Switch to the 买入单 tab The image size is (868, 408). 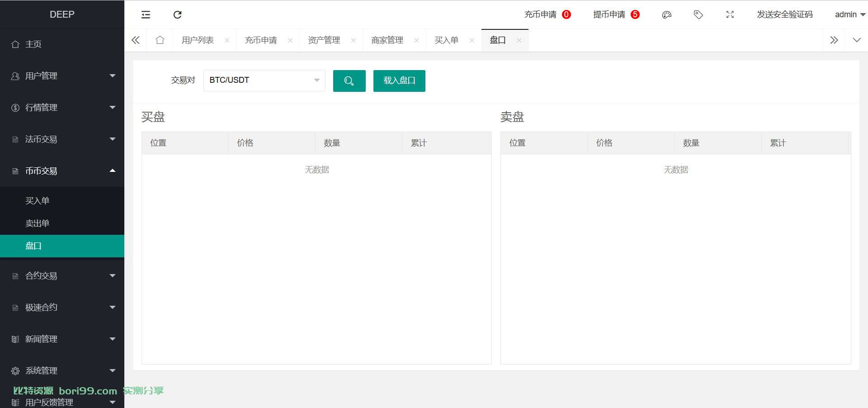click(446, 40)
